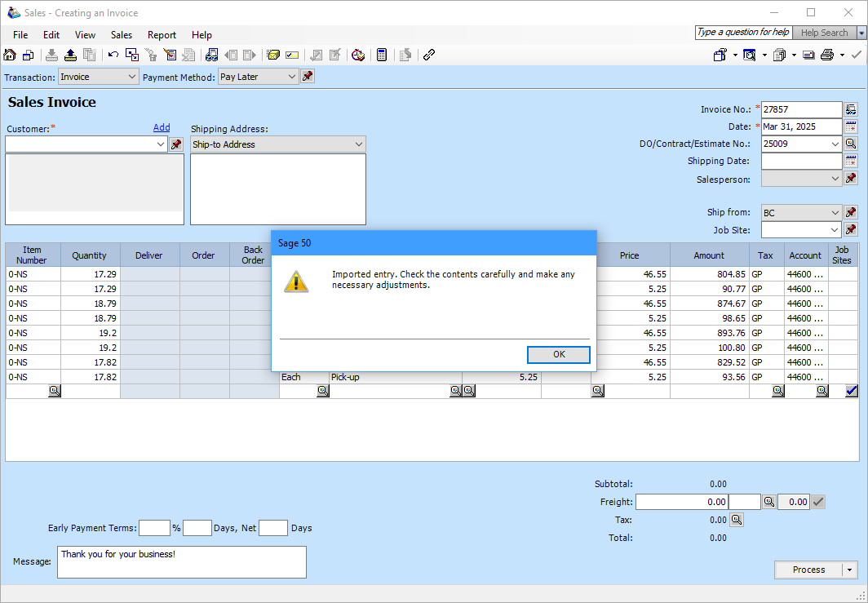868x603 pixels.
Task: Open the calculator tool icon
Action: point(381,55)
